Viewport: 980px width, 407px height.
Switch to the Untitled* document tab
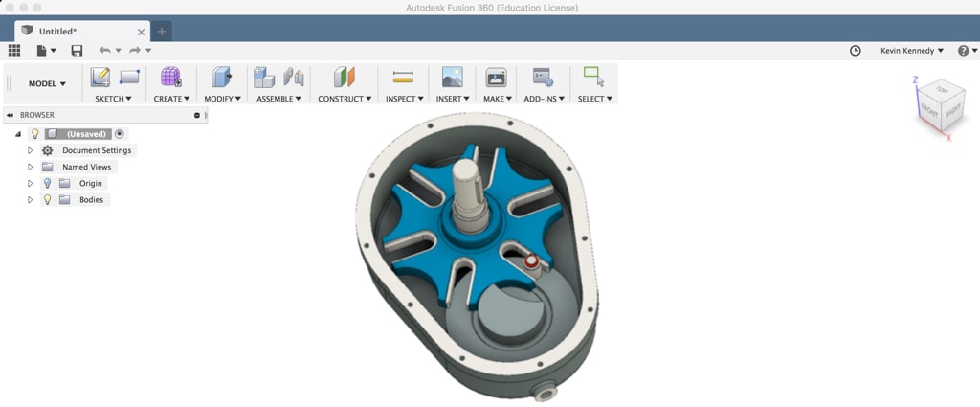pos(82,32)
